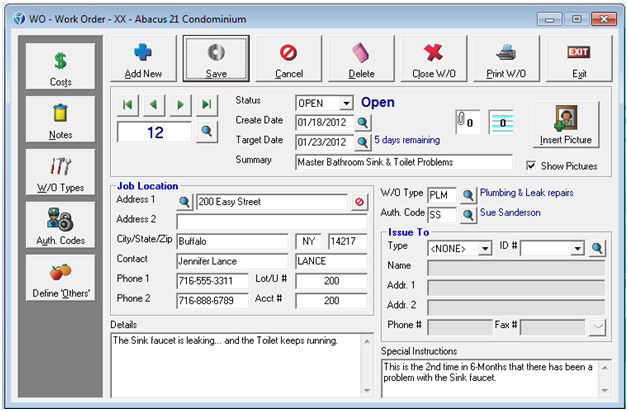The height and width of the screenshot is (411, 628).
Task: Open W/O Types from sidebar
Action: point(61,174)
